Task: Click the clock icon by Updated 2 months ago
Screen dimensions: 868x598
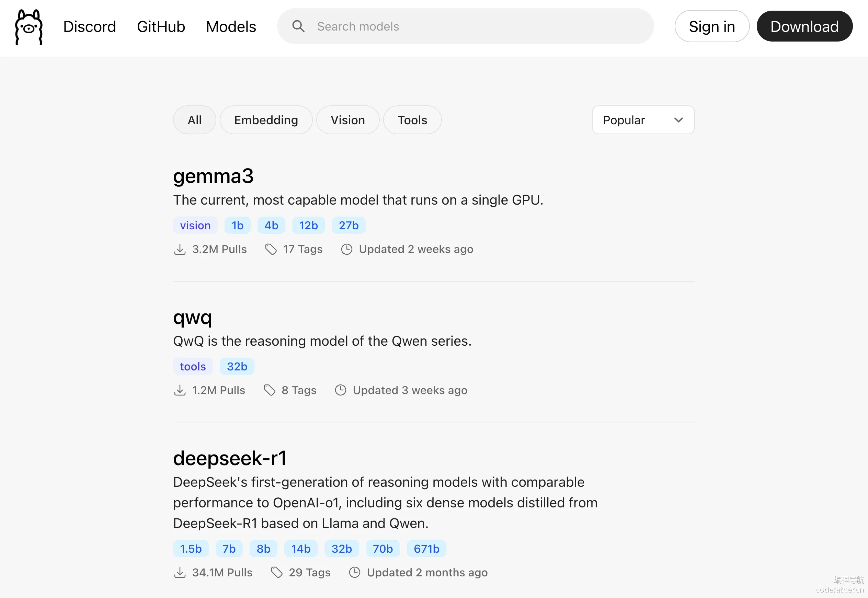Action: (355, 572)
